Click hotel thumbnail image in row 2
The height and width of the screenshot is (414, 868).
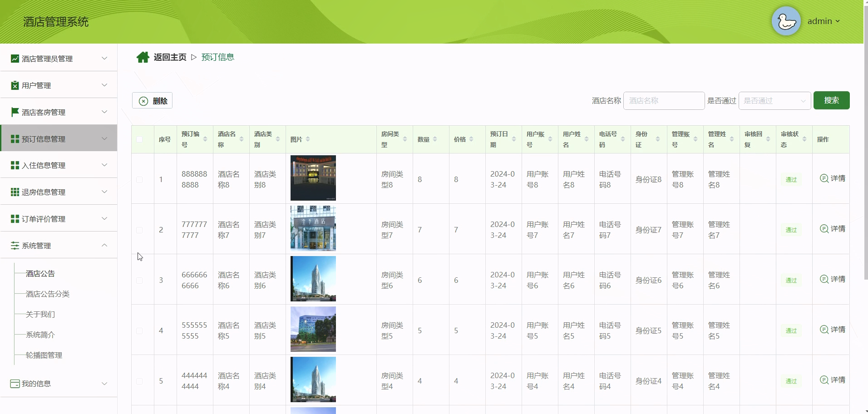tap(313, 228)
